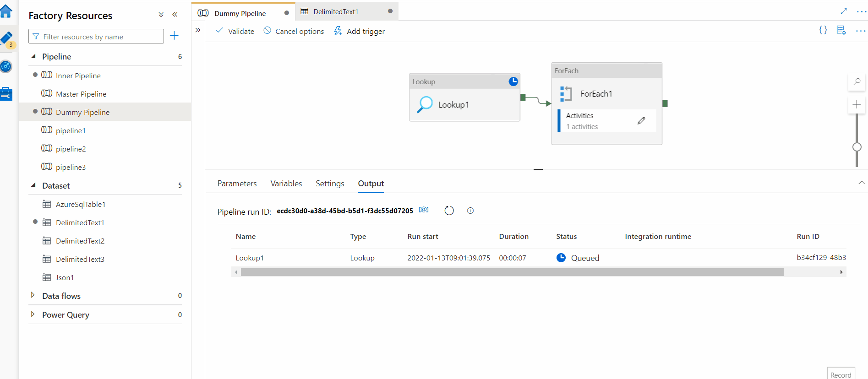
Task: Click the canvas search magnifier
Action: [x=857, y=82]
